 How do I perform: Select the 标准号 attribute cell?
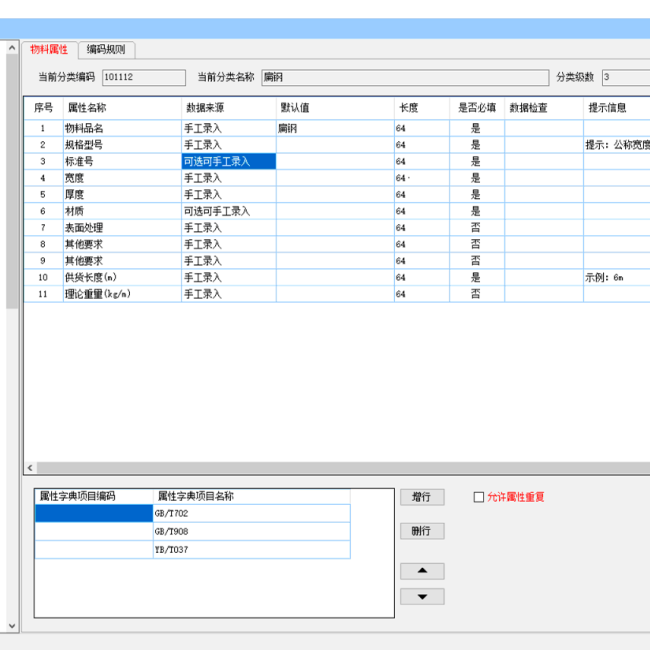[122, 161]
